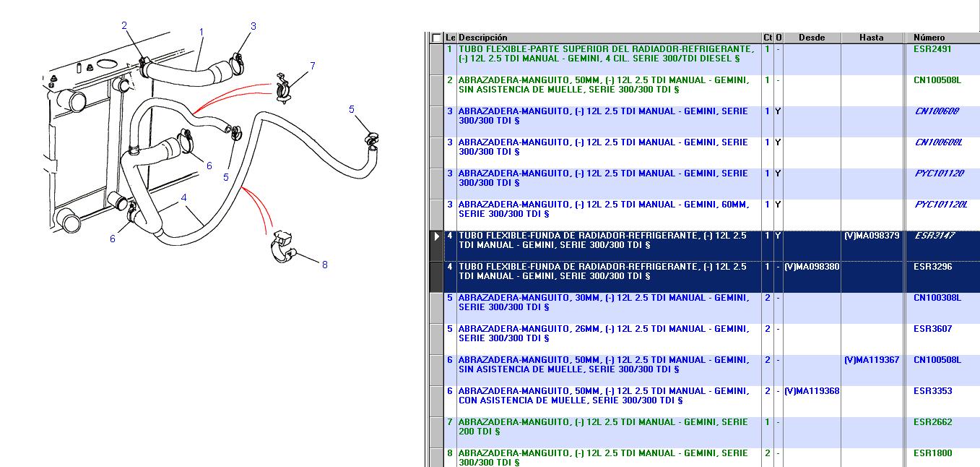Click the Ct column header
Viewport: 980px width, 467px height.
tap(768, 38)
